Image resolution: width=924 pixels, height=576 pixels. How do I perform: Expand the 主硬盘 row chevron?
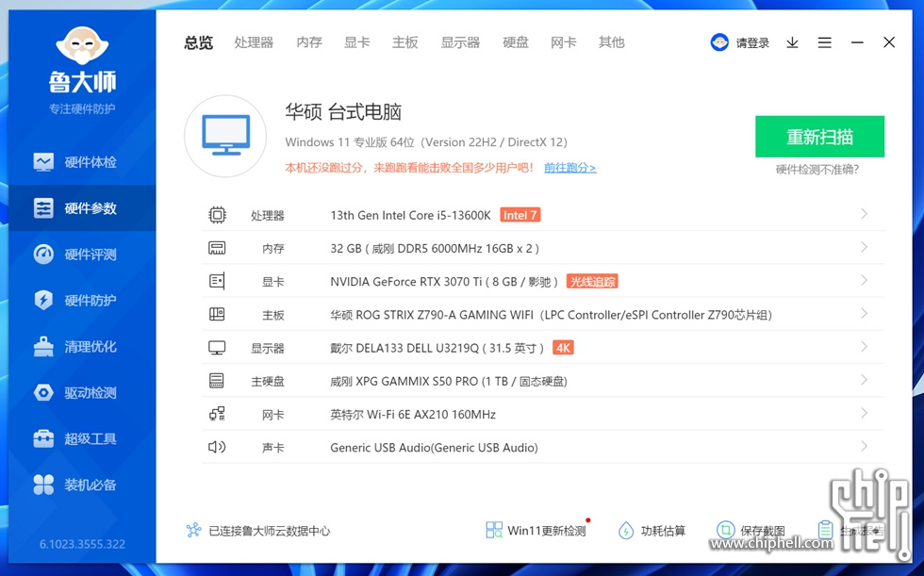coord(864,380)
